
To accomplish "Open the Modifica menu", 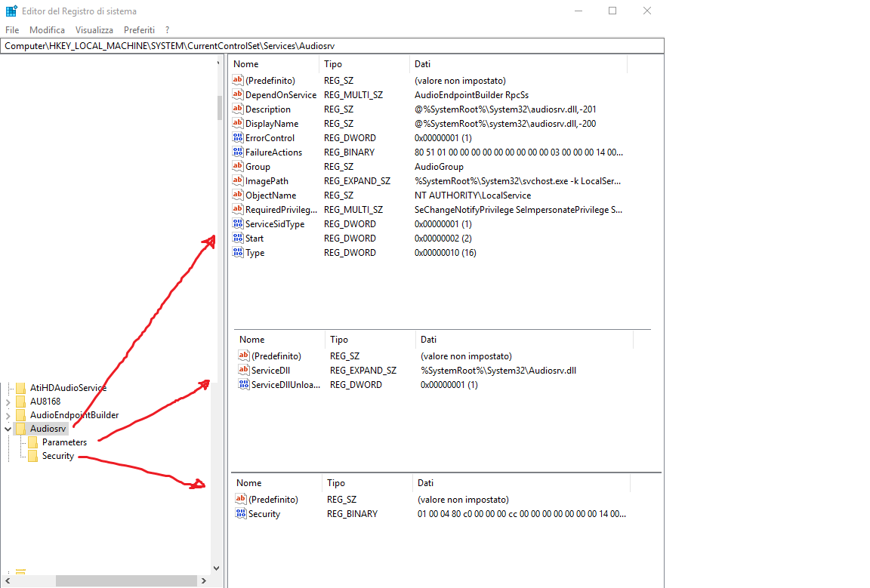I will (47, 30).
